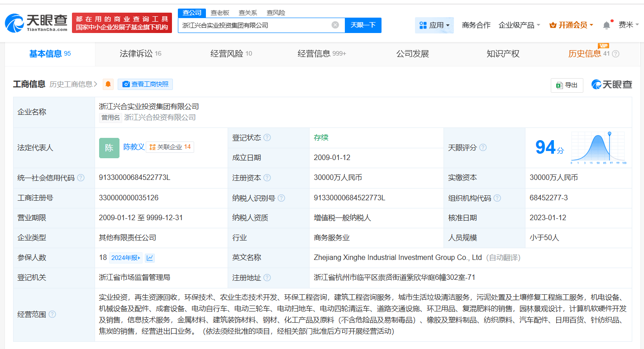Open the 费米 account dropdown
This screenshot has width=644, height=349.
click(628, 25)
